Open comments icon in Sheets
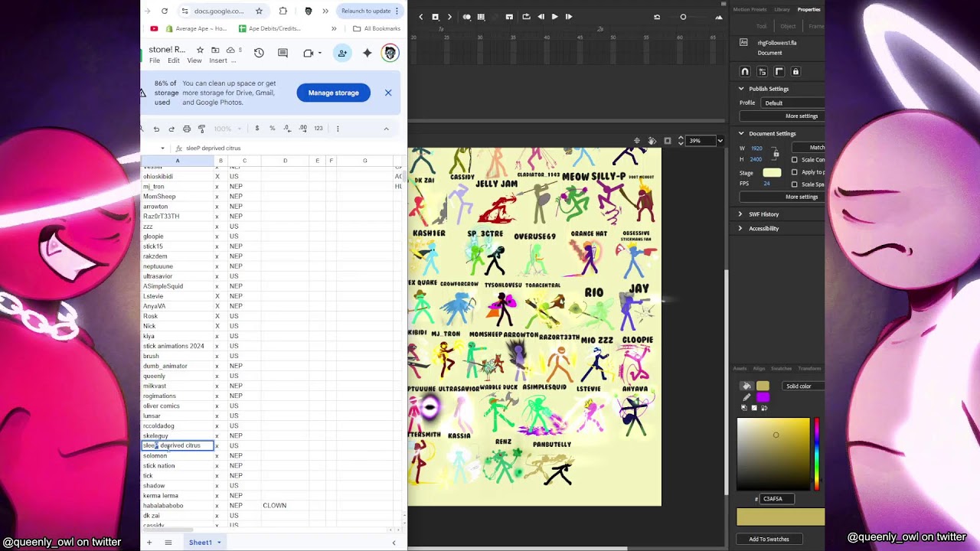This screenshot has height=551, width=980. (x=283, y=53)
